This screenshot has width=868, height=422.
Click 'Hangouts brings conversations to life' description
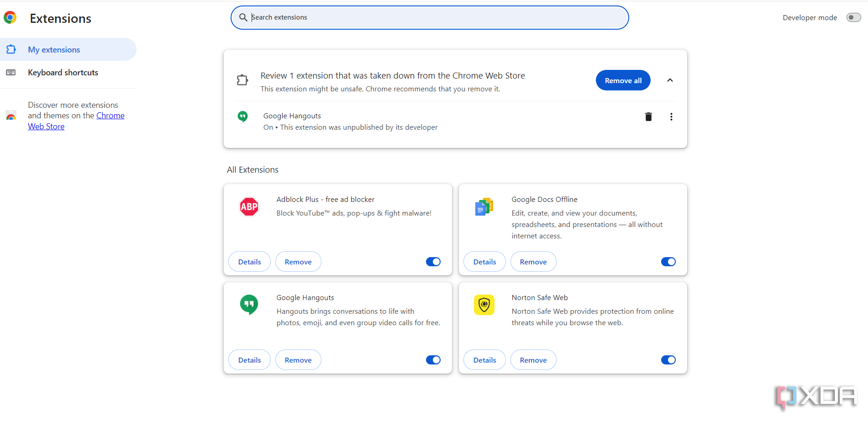[358, 317]
